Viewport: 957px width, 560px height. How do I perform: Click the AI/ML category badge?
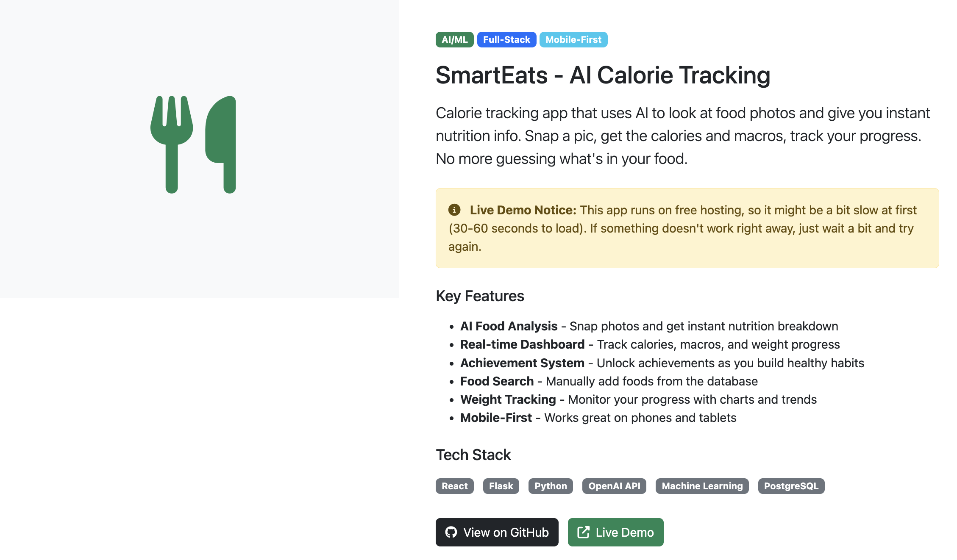tap(454, 40)
